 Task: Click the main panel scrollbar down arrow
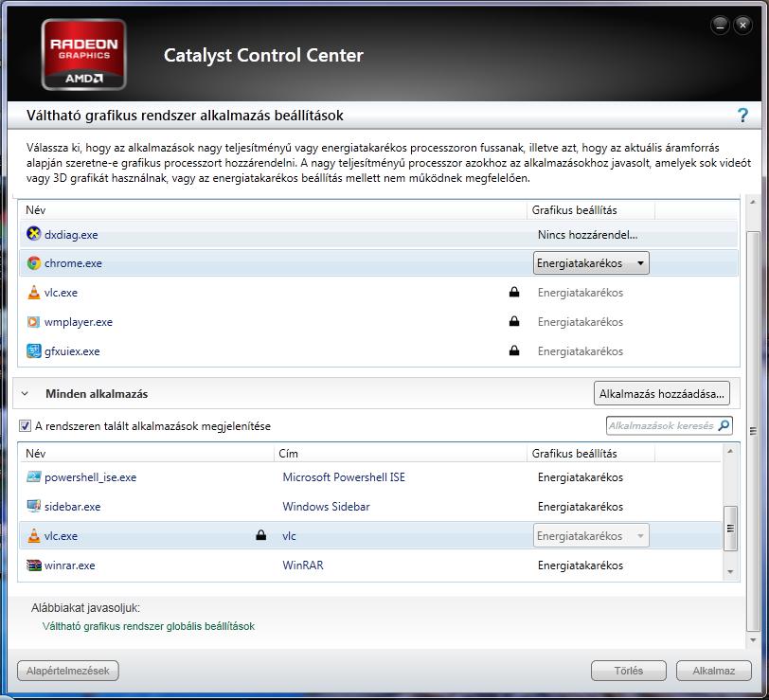(x=753, y=640)
